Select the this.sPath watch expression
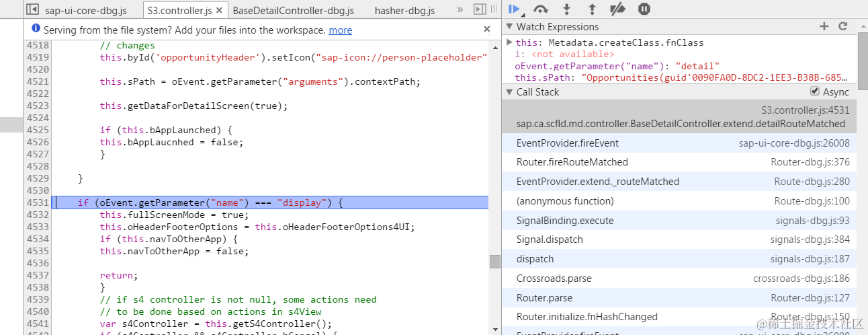Image resolution: width=868 pixels, height=335 pixels. coord(680,78)
